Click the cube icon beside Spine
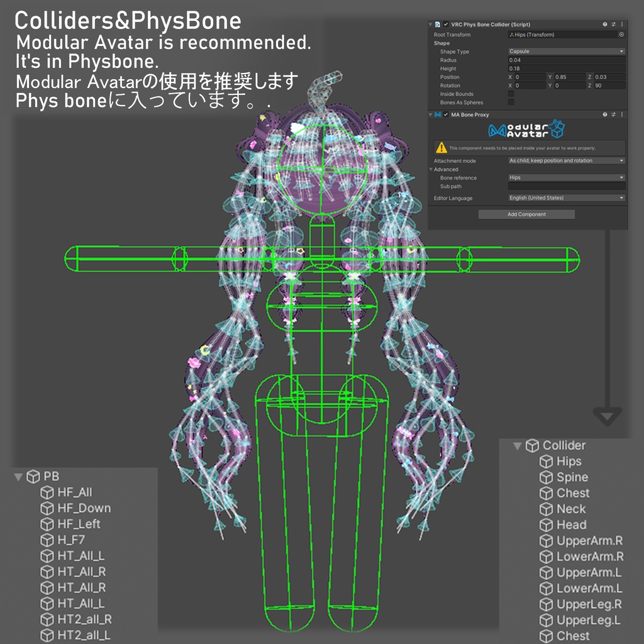 pos(546,477)
